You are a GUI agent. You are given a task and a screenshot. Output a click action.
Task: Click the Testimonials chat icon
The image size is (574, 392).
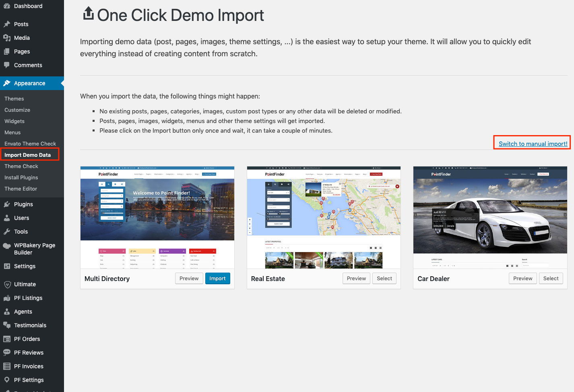(x=7, y=325)
